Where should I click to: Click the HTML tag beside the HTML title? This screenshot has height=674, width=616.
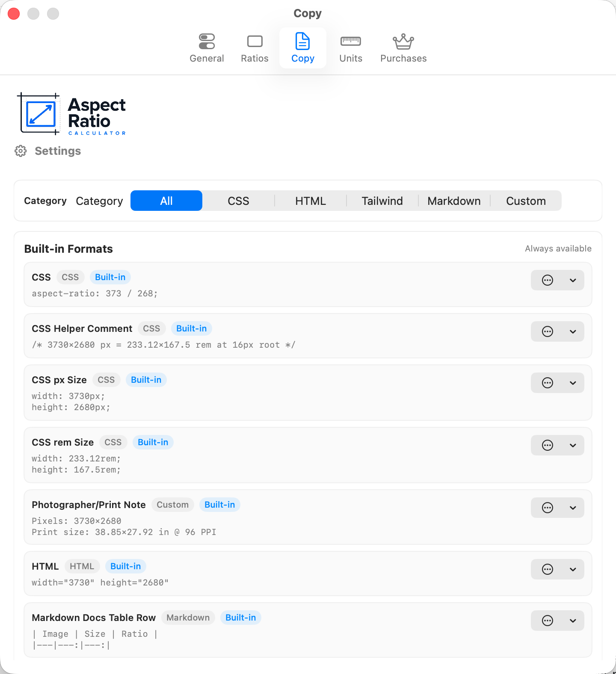point(82,566)
